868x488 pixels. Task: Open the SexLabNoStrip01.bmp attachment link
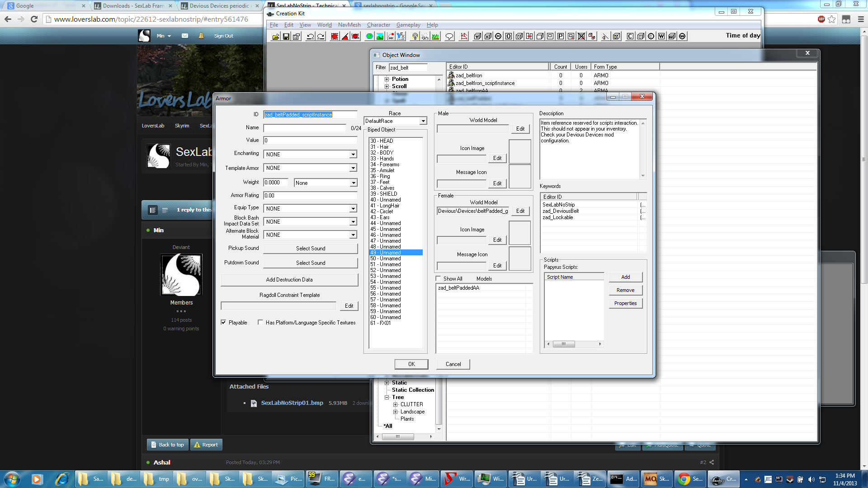292,403
